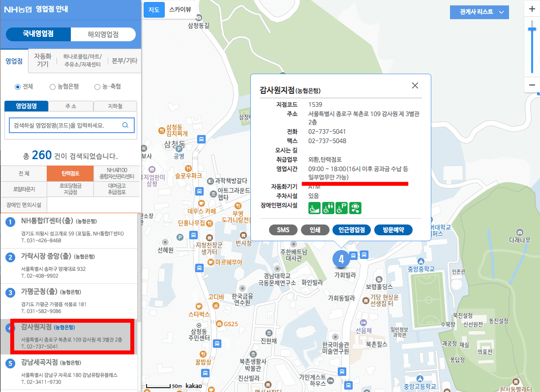Click the branch search input field
The image size is (540, 392).
[x=71, y=125]
